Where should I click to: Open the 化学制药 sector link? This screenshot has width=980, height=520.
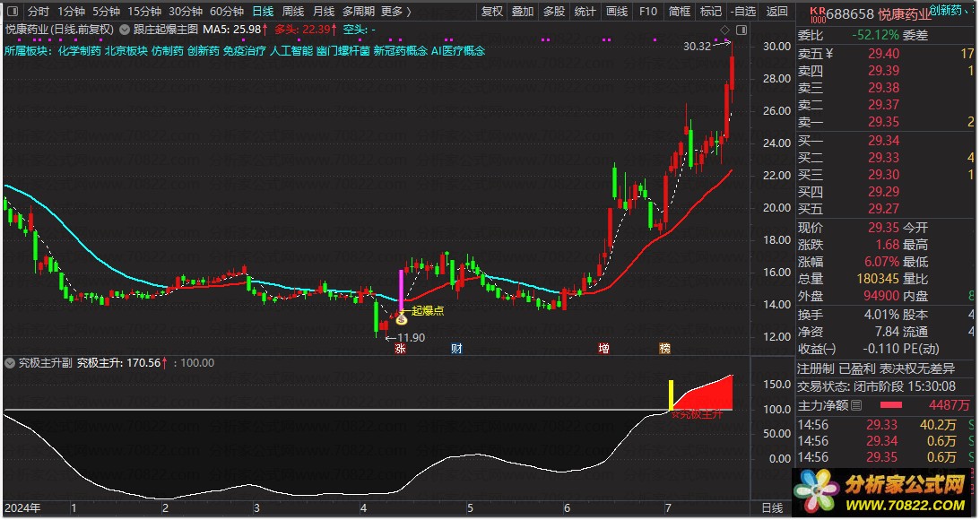[80, 50]
